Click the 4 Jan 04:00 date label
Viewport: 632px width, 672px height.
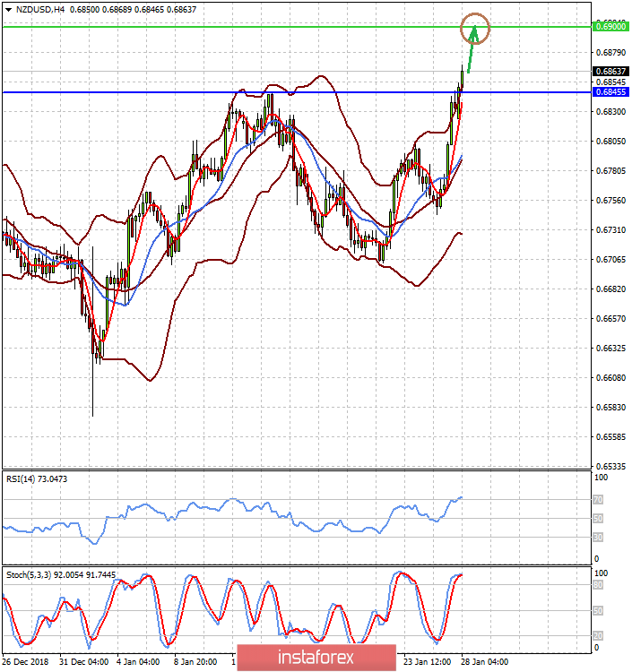pyautogui.click(x=140, y=663)
